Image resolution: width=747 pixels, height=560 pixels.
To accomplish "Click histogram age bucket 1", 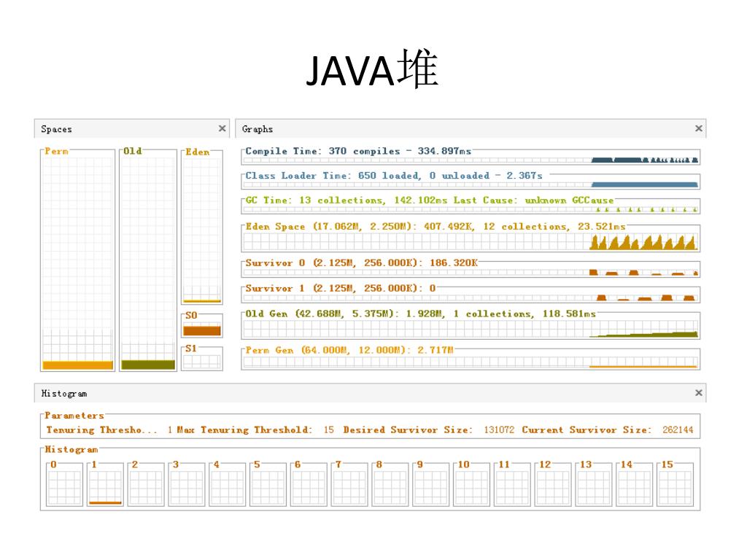I will tap(105, 485).
